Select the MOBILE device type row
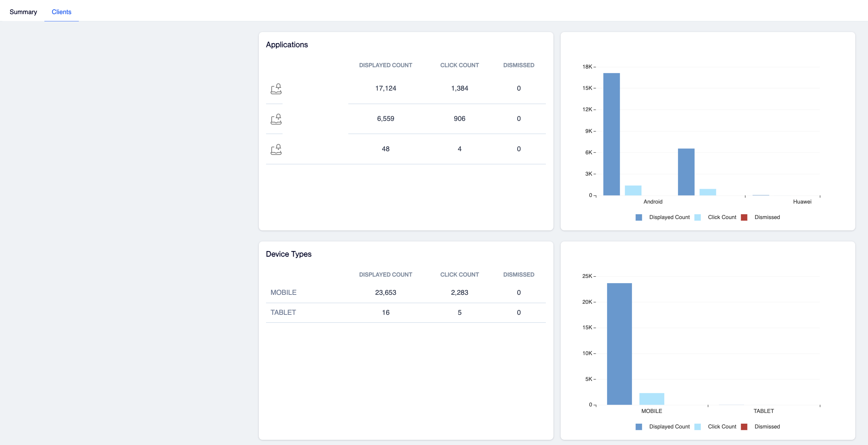Image resolution: width=868 pixels, height=445 pixels. pyautogui.click(x=406, y=292)
